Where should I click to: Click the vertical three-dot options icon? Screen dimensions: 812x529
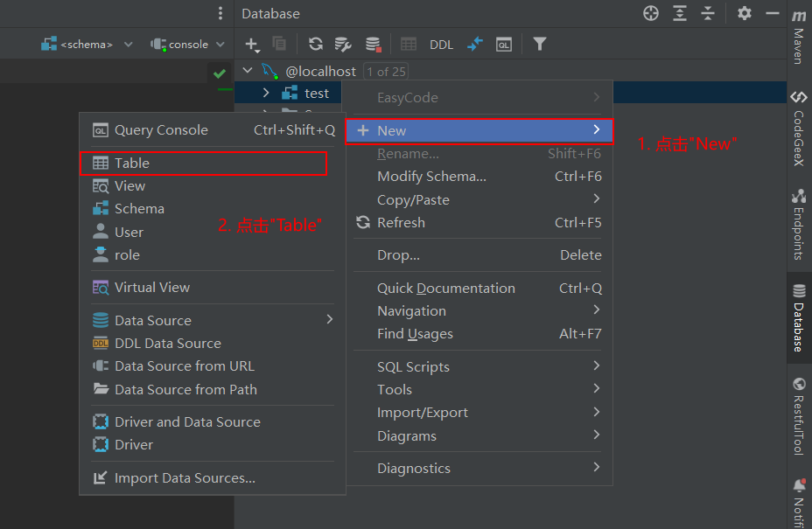point(220,13)
